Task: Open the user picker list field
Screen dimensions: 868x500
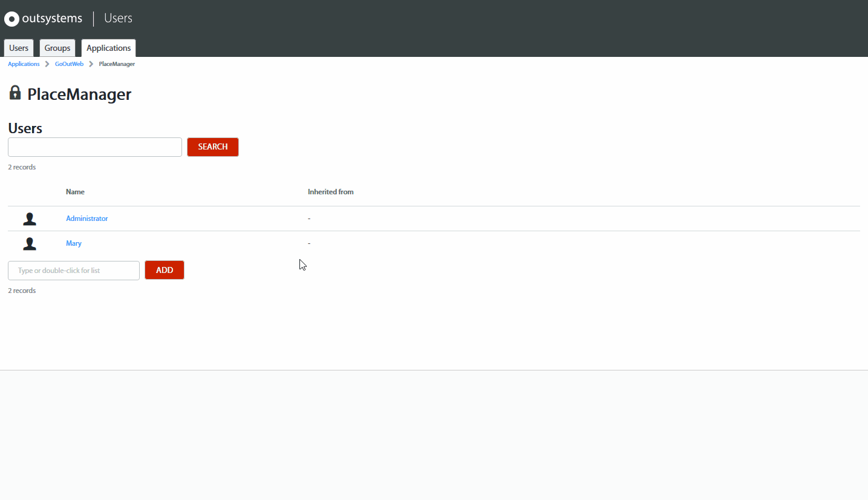Action: click(73, 270)
